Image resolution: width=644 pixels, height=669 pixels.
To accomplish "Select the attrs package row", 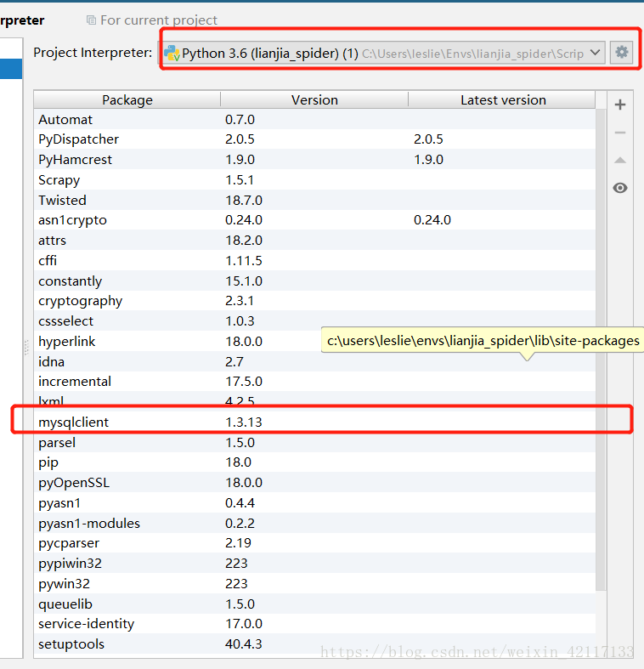I will coord(314,241).
